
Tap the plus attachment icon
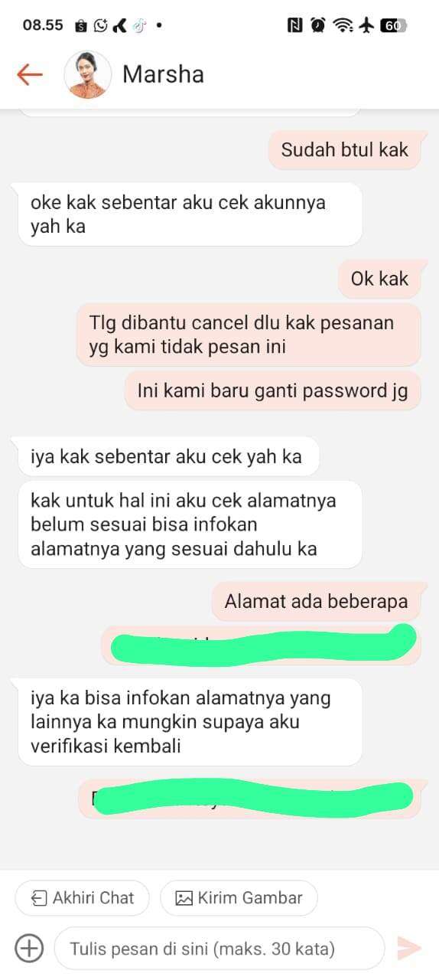tap(29, 949)
